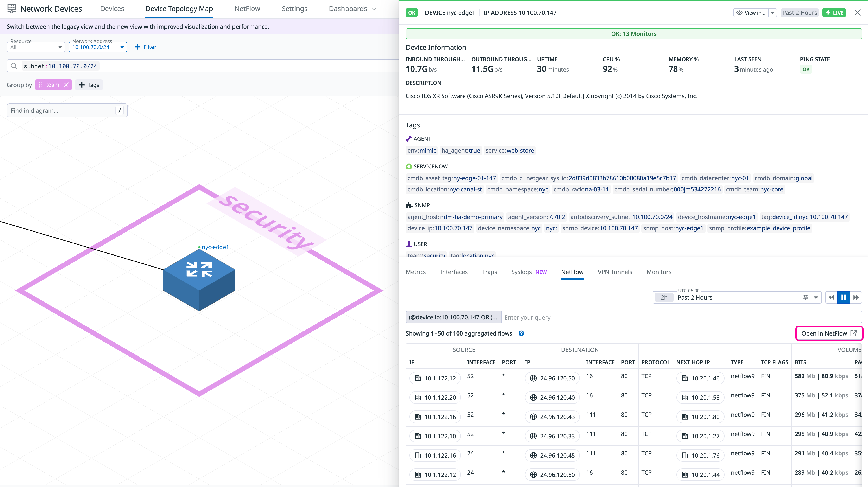Click the Open in NetFlow button
The image size is (868, 487).
click(x=829, y=333)
